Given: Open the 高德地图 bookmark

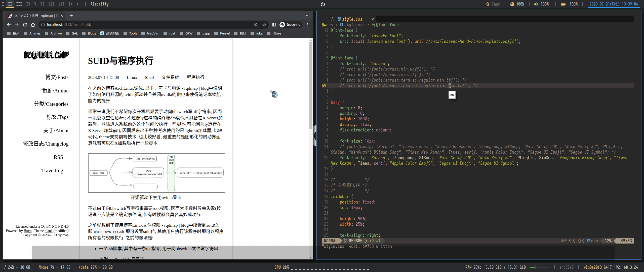Looking at the screenshot, I should pos(110,33).
